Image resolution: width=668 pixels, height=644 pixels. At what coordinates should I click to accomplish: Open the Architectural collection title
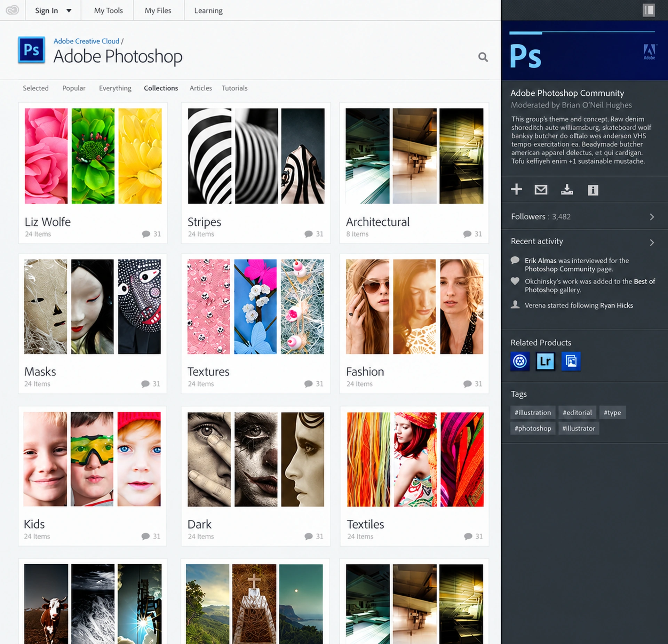(x=377, y=222)
